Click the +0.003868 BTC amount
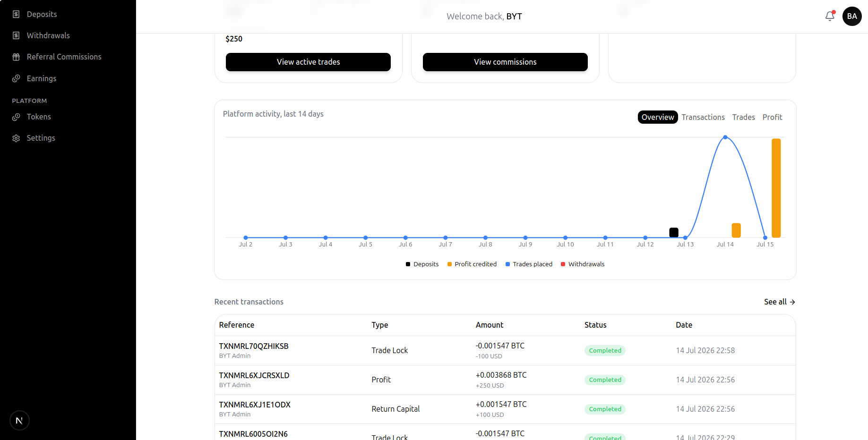The height and width of the screenshot is (440, 868). tap(501, 375)
